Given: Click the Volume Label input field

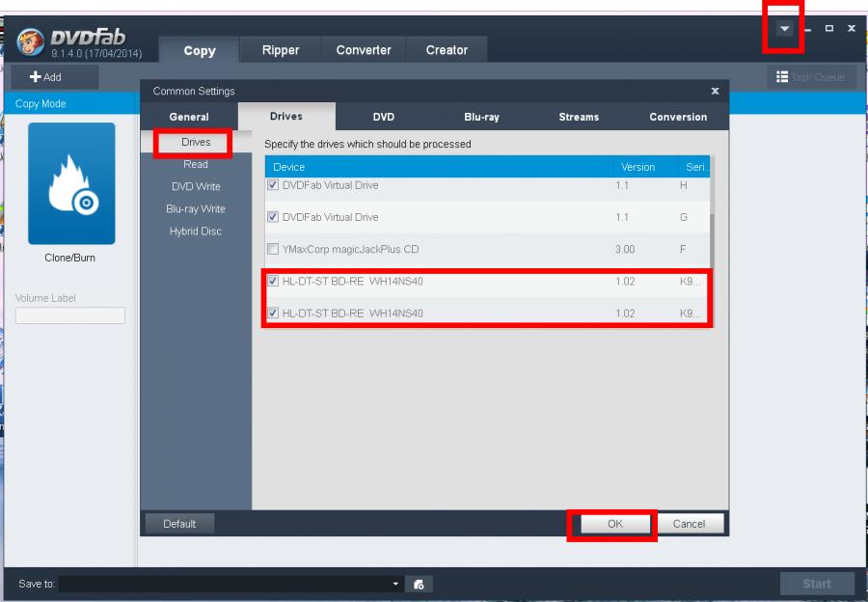Looking at the screenshot, I should tap(70, 315).
